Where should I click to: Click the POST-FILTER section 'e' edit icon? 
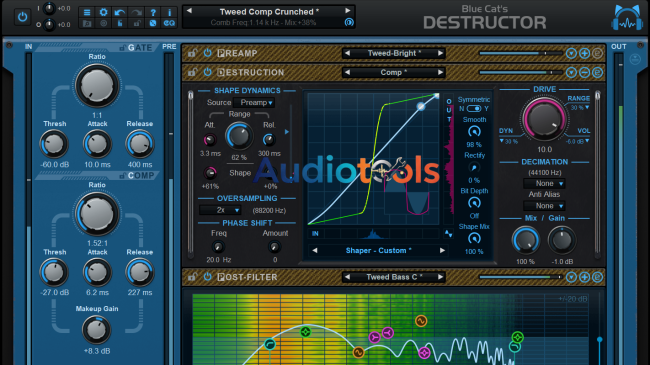(x=597, y=277)
